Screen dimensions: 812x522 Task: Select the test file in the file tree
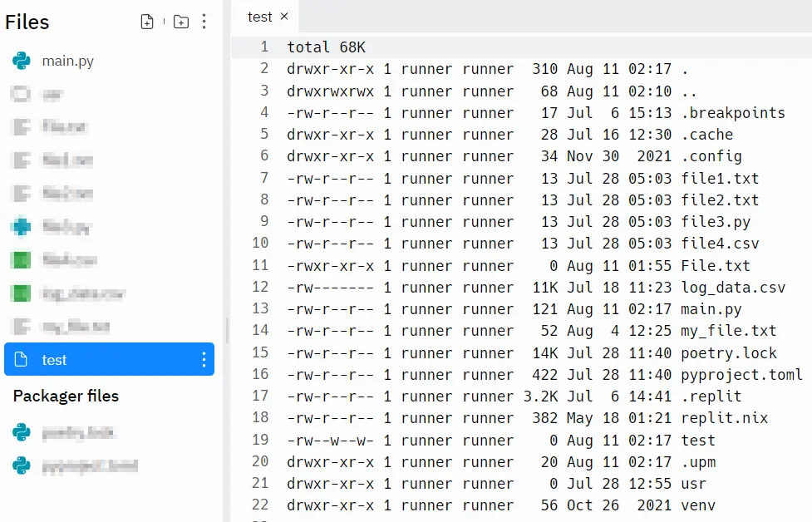109,359
